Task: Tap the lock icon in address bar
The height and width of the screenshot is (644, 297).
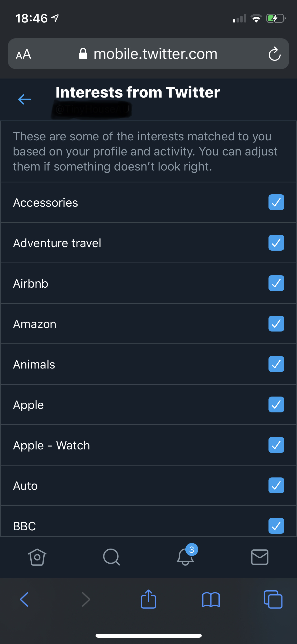Action: click(83, 54)
